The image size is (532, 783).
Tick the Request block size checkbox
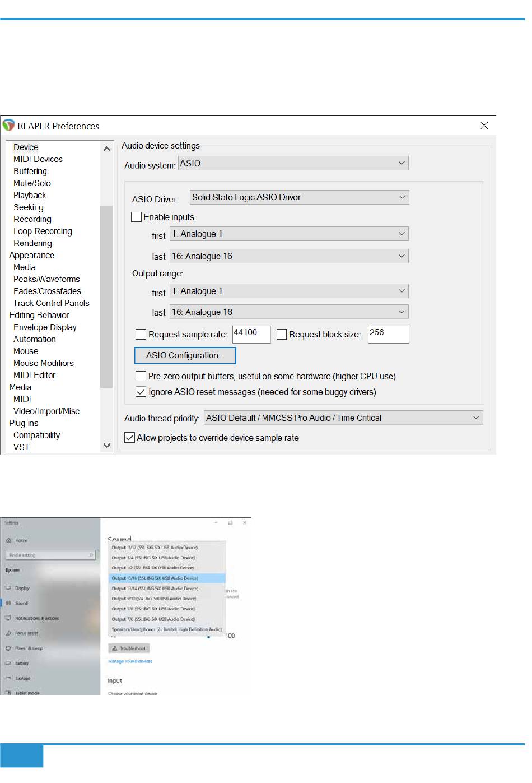click(x=282, y=335)
